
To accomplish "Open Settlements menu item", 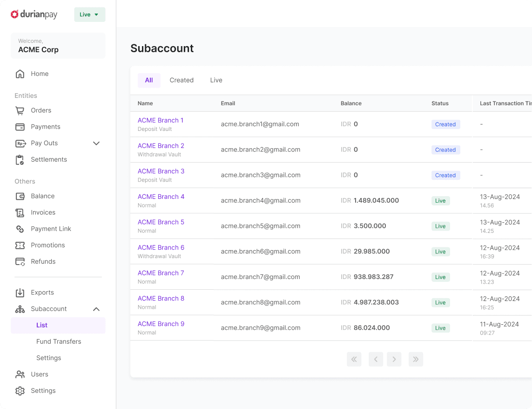I will click(x=49, y=159).
